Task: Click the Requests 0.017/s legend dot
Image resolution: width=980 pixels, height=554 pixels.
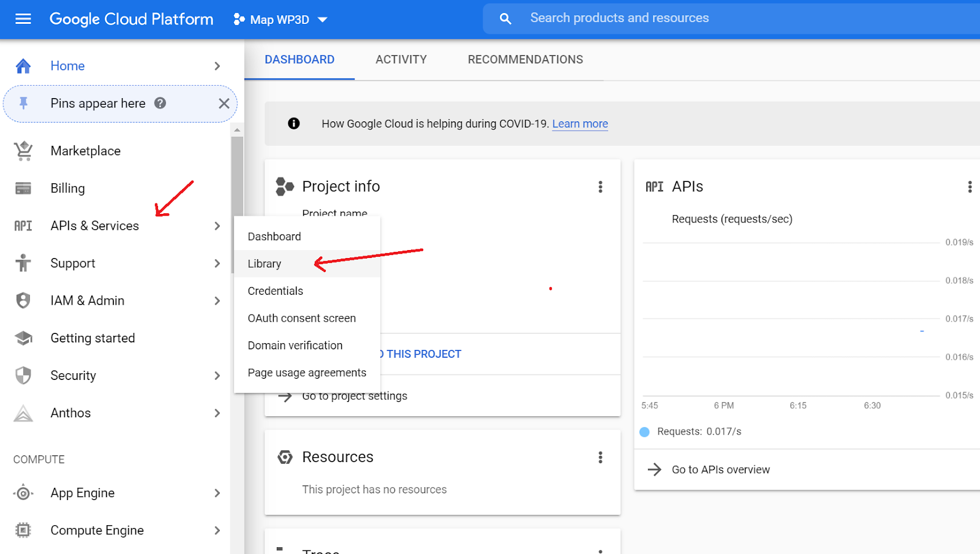Action: click(x=644, y=431)
